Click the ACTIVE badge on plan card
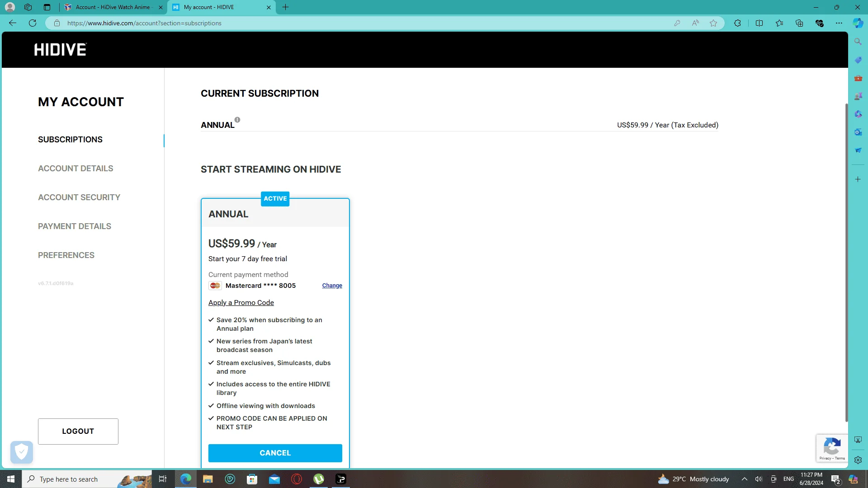 point(275,198)
